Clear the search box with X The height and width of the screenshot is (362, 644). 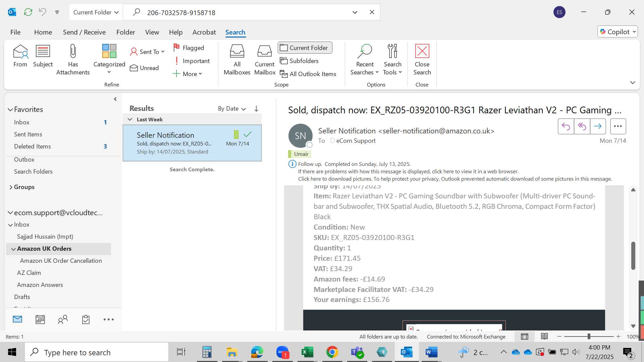(x=372, y=12)
